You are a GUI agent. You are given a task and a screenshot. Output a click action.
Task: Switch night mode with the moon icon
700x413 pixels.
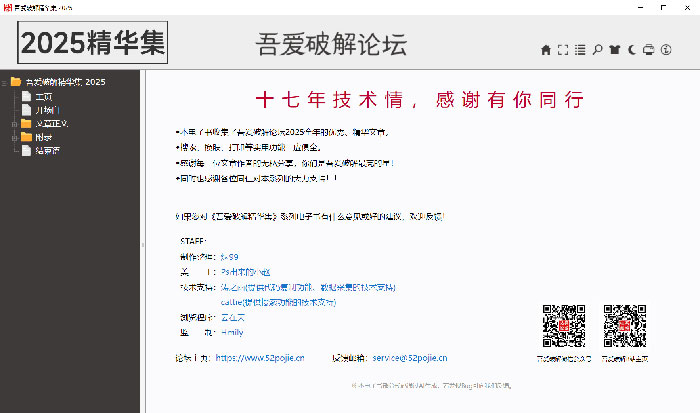(x=632, y=50)
